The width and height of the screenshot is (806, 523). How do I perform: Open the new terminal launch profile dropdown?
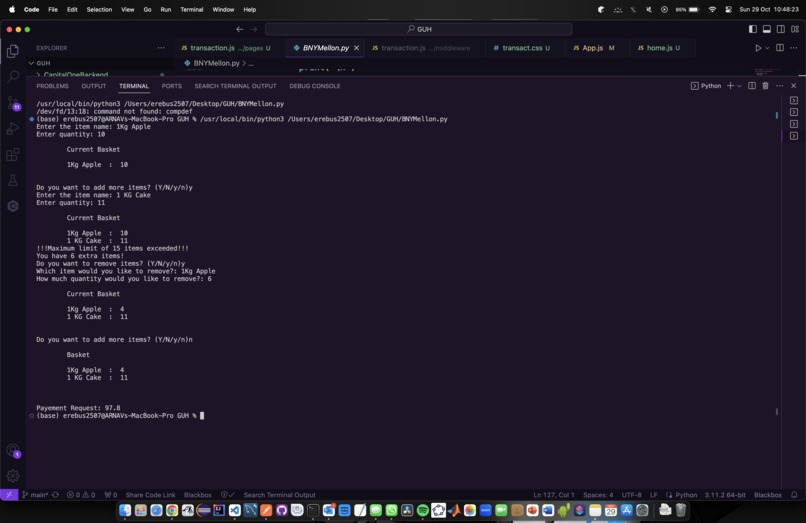[x=739, y=86]
